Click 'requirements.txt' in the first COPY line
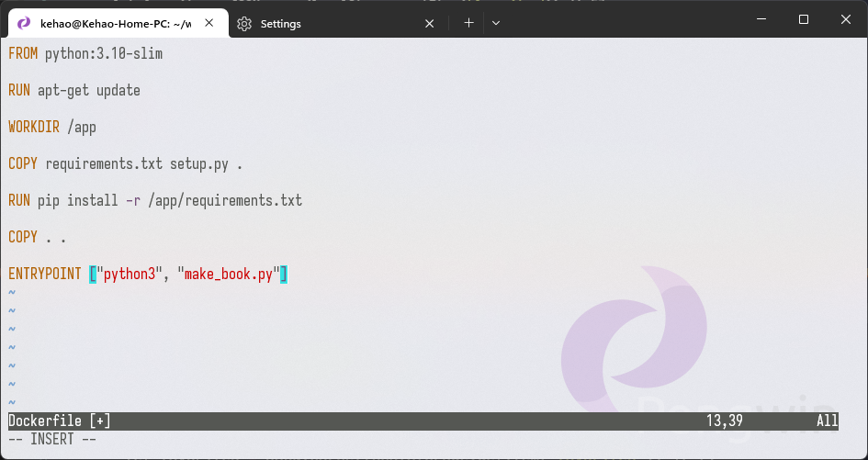This screenshot has width=868, height=460. click(104, 163)
